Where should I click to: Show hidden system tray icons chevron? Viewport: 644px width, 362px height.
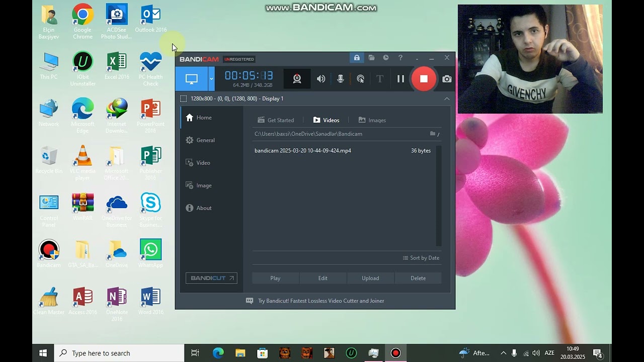[x=503, y=353]
